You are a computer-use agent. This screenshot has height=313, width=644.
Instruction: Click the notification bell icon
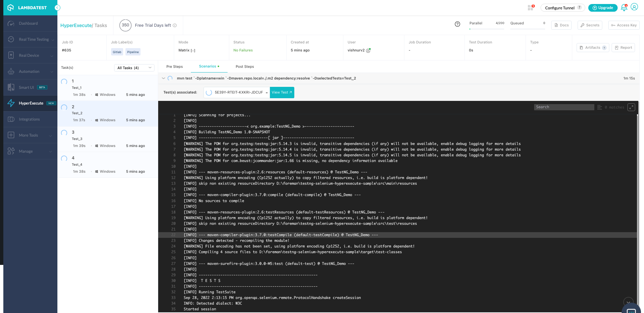624,8
